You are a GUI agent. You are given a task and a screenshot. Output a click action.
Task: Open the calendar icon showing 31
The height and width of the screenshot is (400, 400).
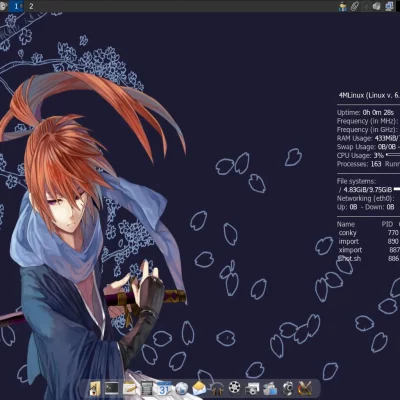click(x=164, y=388)
